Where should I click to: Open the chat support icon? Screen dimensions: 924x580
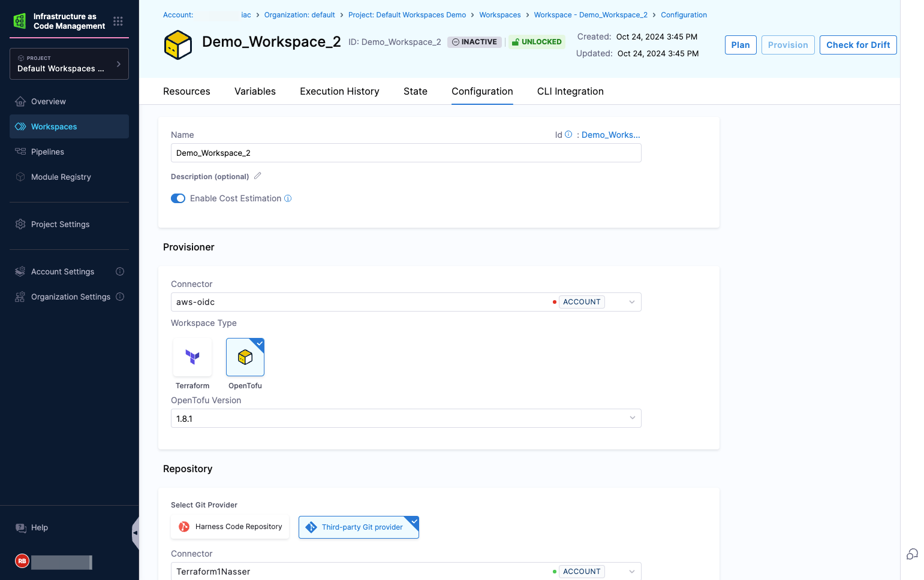coord(912,554)
